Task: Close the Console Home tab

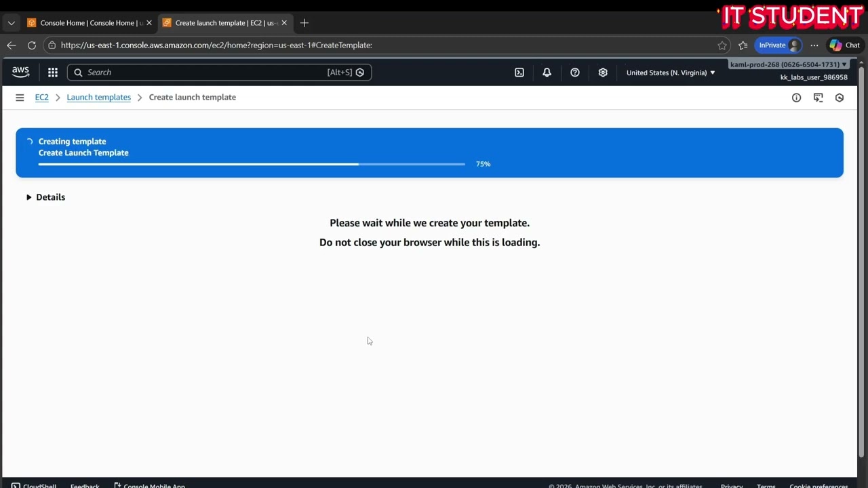Action: click(x=149, y=23)
